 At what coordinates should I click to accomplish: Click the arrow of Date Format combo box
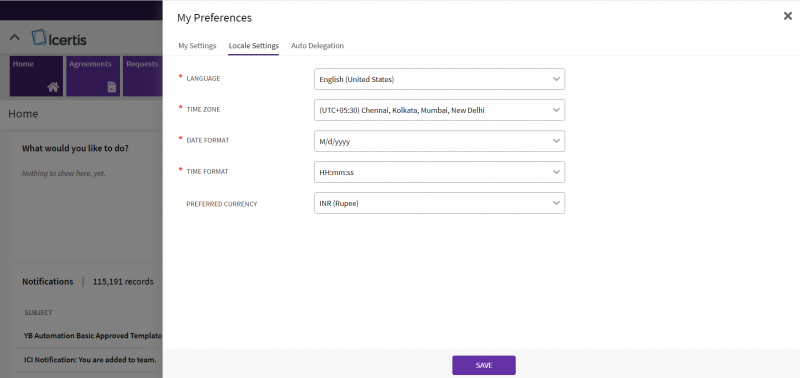pos(556,141)
